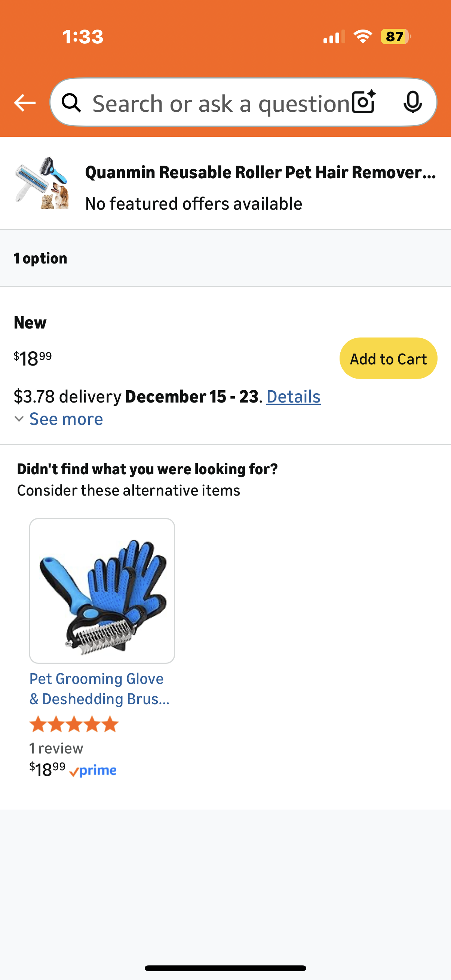Select the New condition offer
This screenshot has height=980, width=451.
(x=29, y=322)
